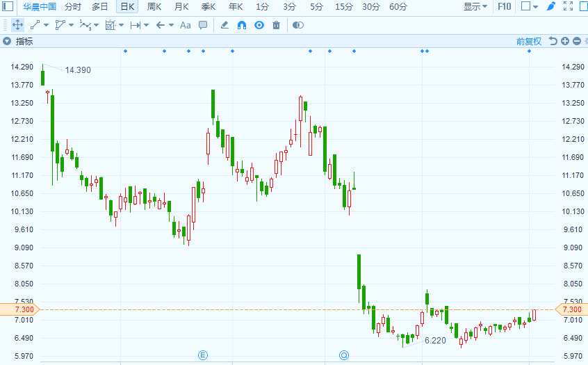
Task: Zoom out with the minus circle icon
Action: (x=577, y=41)
